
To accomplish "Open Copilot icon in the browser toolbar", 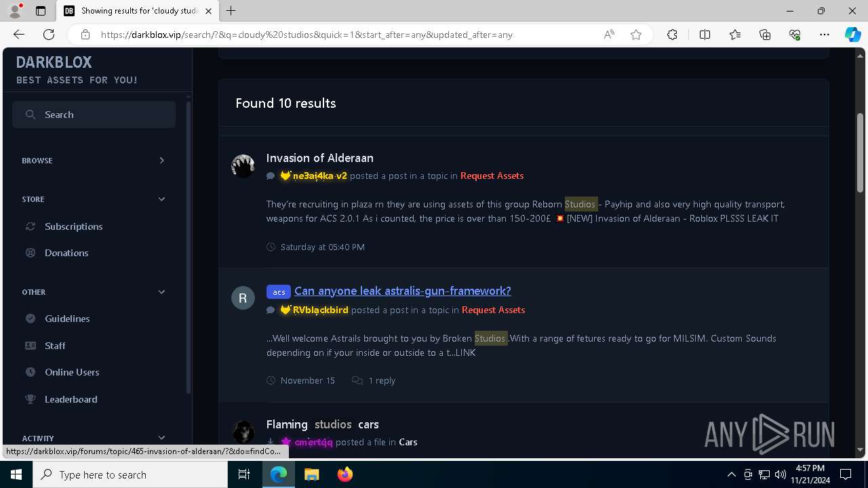I will (x=852, y=35).
